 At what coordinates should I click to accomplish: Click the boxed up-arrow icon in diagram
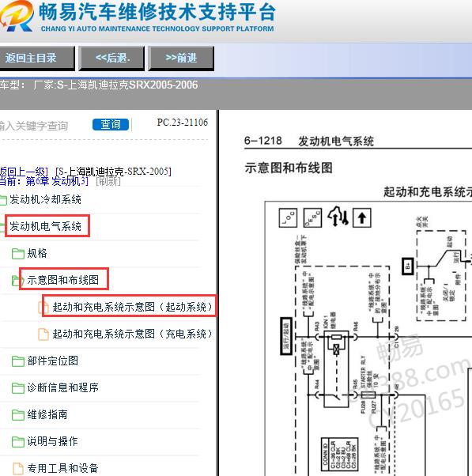coord(362,217)
